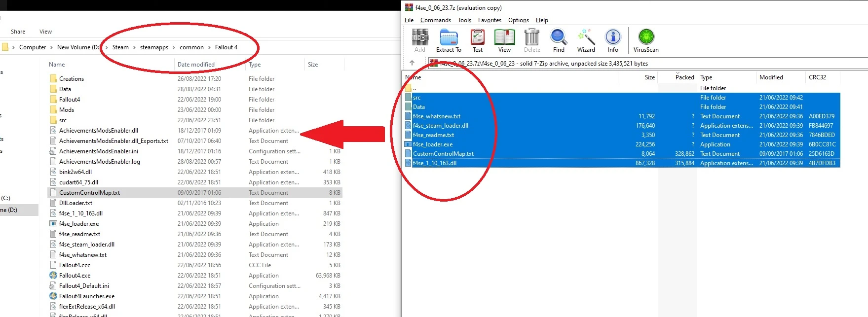868x317 pixels.
Task: Navigate to steamapps in the address bar
Action: click(154, 47)
